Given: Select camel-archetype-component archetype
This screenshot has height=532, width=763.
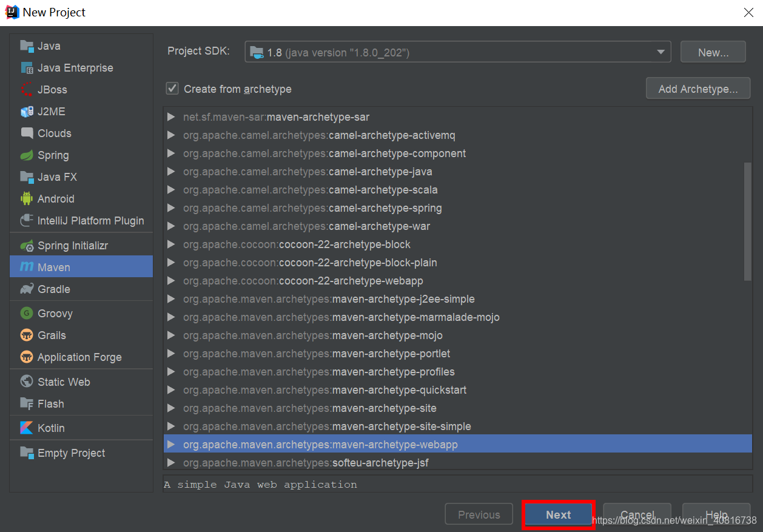Looking at the screenshot, I should point(457,153).
